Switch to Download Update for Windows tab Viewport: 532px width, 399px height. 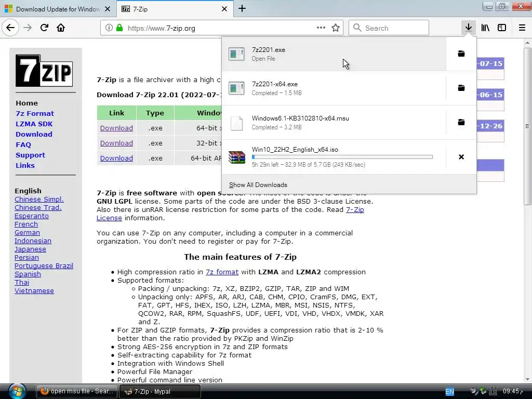pos(58,9)
